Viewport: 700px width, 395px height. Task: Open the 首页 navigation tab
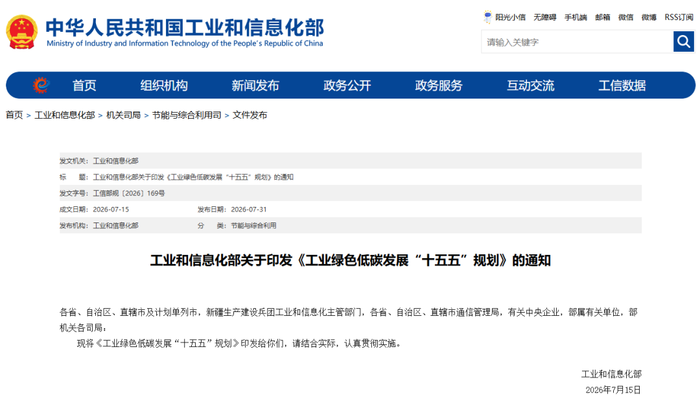click(x=84, y=85)
